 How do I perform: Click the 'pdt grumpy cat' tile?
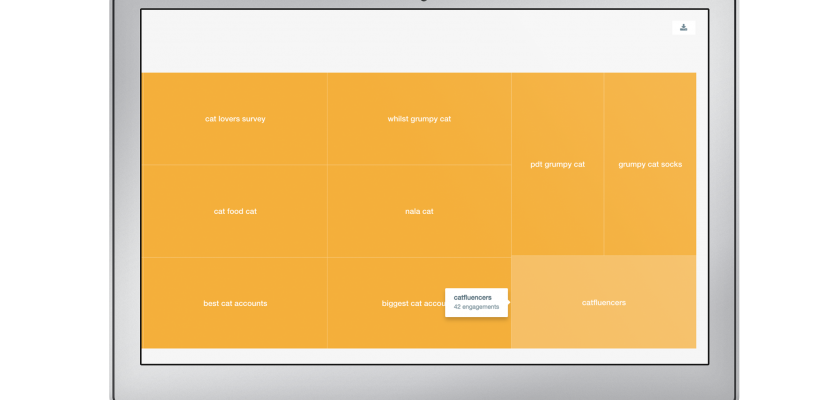click(557, 190)
